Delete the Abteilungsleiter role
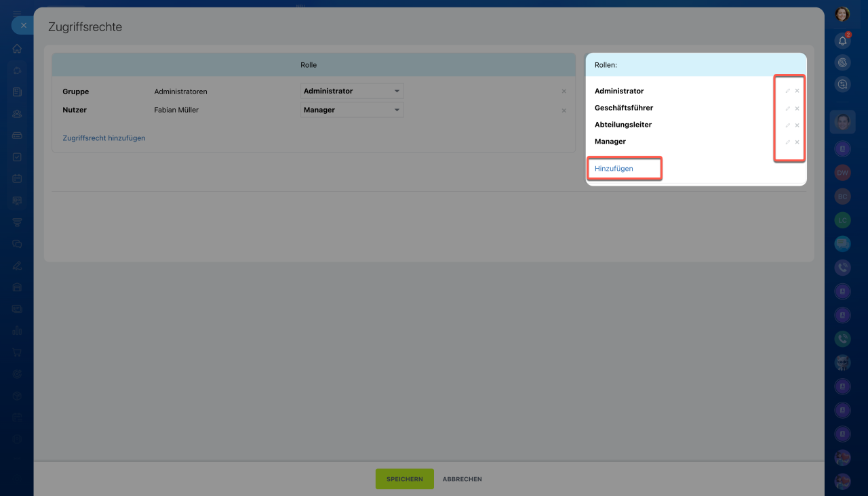Screen dimensions: 868x496 click(x=797, y=125)
